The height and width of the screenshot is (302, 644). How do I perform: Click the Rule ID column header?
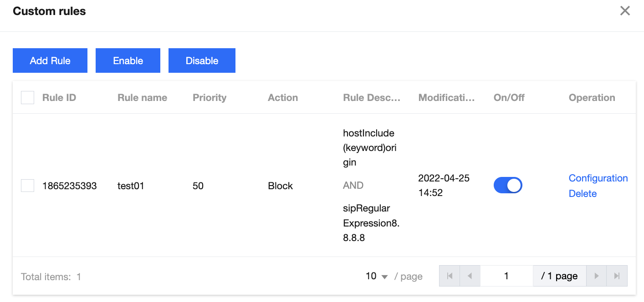pyautogui.click(x=59, y=98)
